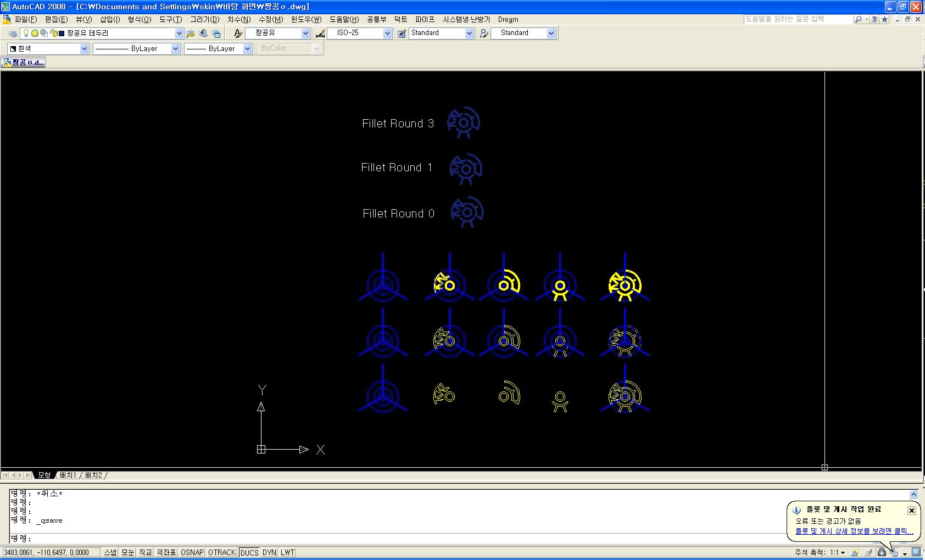Click the plot/publish status tray icon

pyautogui.click(x=893, y=553)
